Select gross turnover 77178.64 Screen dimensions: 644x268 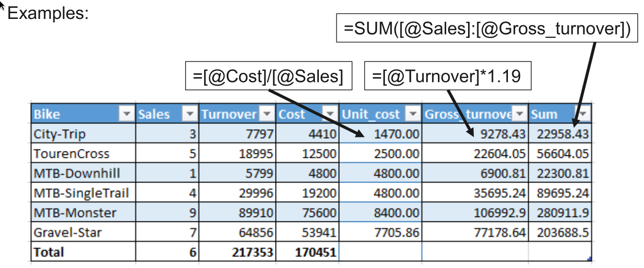475,233
